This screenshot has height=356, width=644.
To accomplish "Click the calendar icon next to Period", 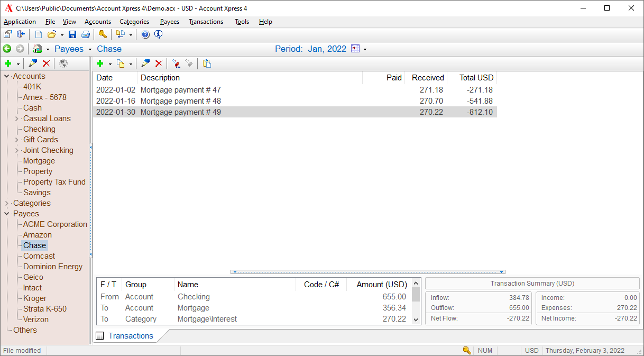I will [x=355, y=49].
